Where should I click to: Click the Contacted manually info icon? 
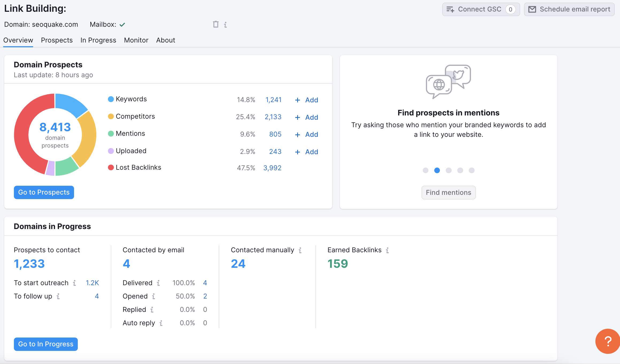click(301, 250)
